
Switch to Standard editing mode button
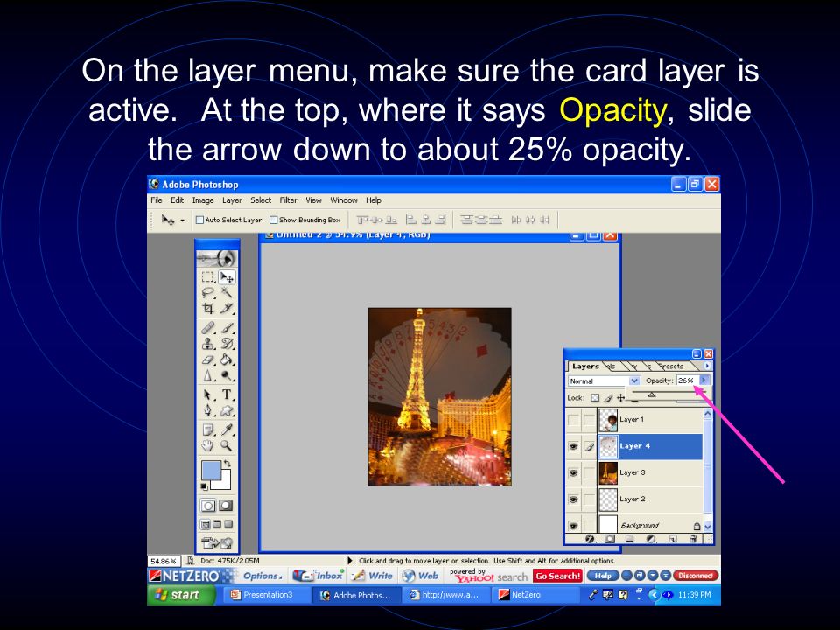coord(208,505)
